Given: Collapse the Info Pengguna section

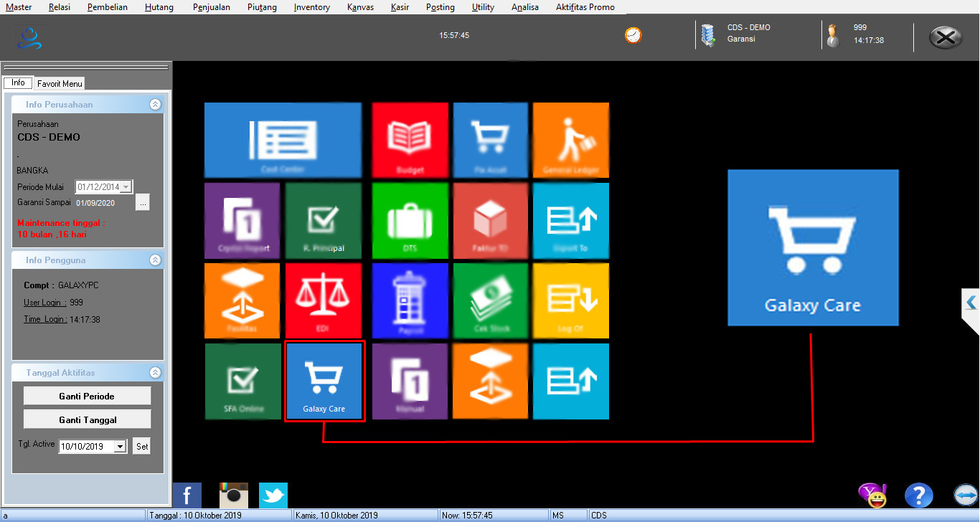Looking at the screenshot, I should pos(155,260).
